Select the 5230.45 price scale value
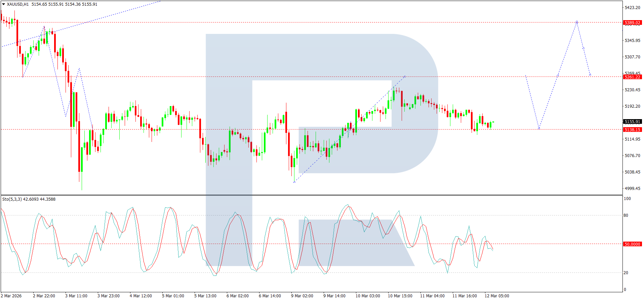Viewport: 644px width, 300px height. click(x=632, y=90)
